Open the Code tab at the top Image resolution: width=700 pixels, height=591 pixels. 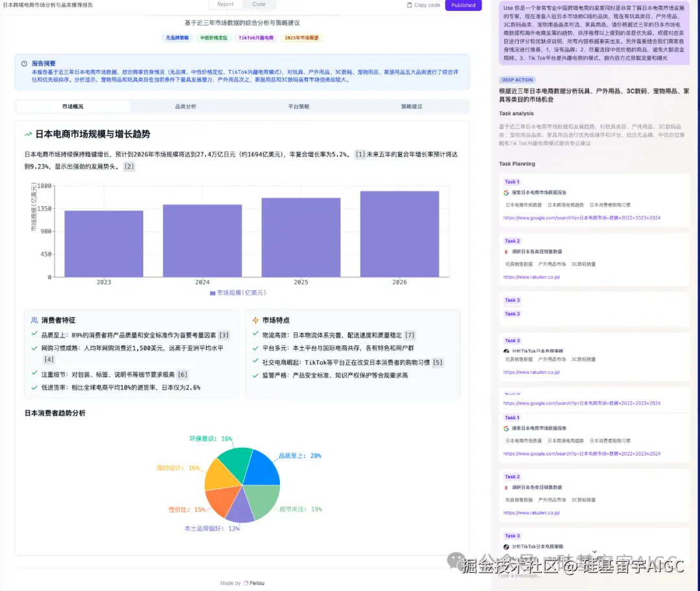259,4
